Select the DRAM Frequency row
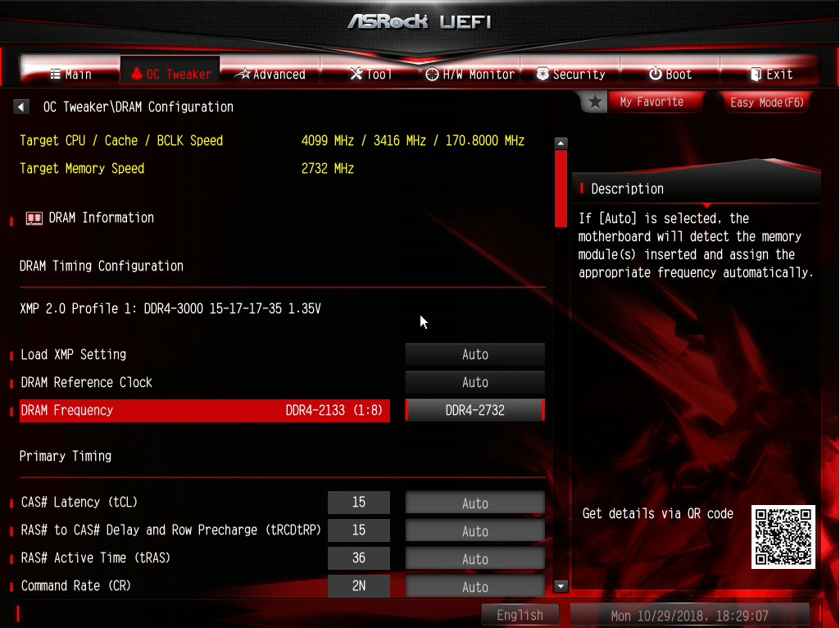Image resolution: width=840 pixels, height=628 pixels. 205,411
